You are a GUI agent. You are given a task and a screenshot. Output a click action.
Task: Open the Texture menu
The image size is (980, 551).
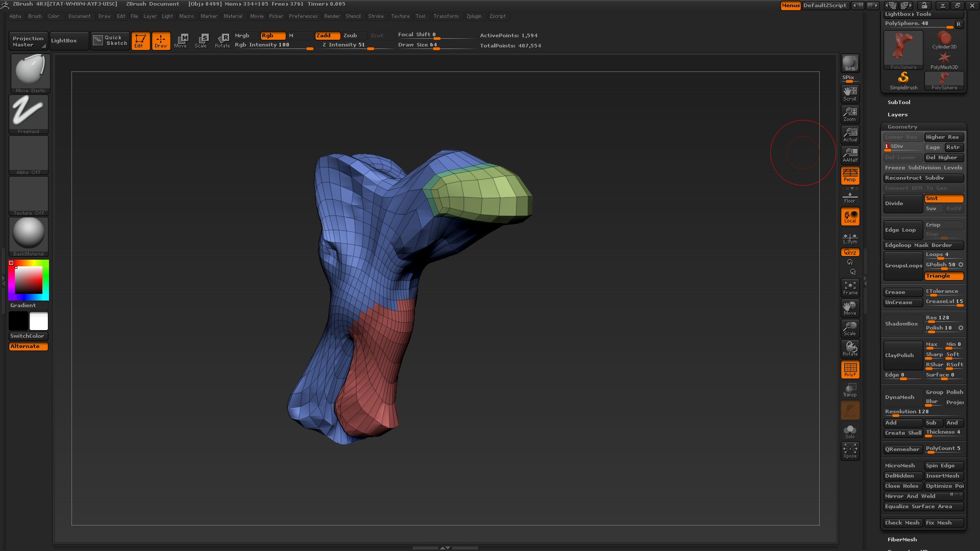[x=400, y=16]
